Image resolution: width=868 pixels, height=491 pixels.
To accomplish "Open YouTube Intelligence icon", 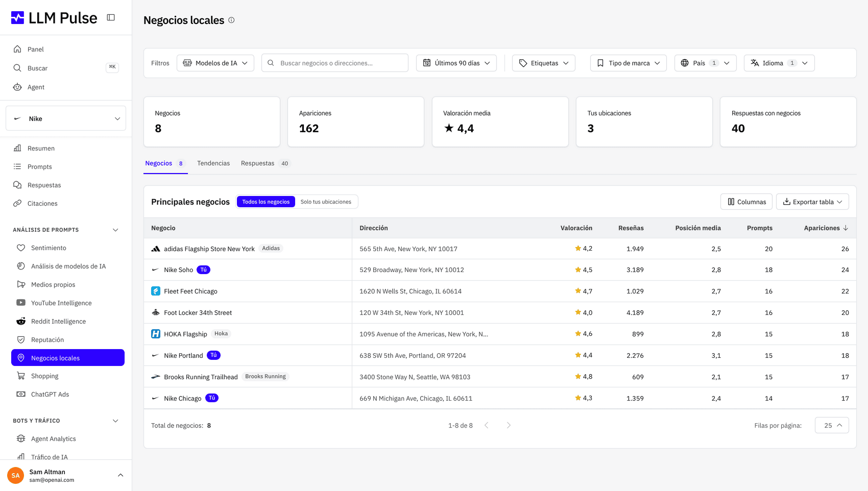I will [21, 303].
